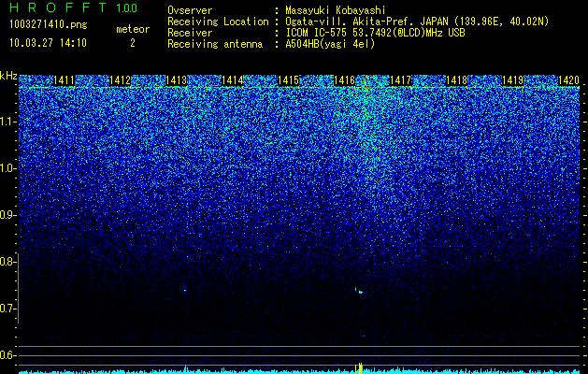Click the Ovserver field label

pyautogui.click(x=190, y=10)
